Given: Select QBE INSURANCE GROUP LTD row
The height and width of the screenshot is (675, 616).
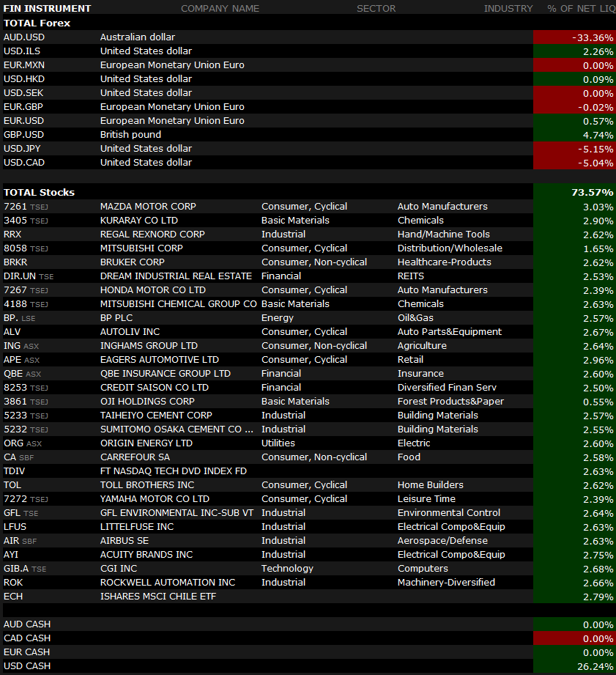Looking at the screenshot, I should (x=308, y=374).
